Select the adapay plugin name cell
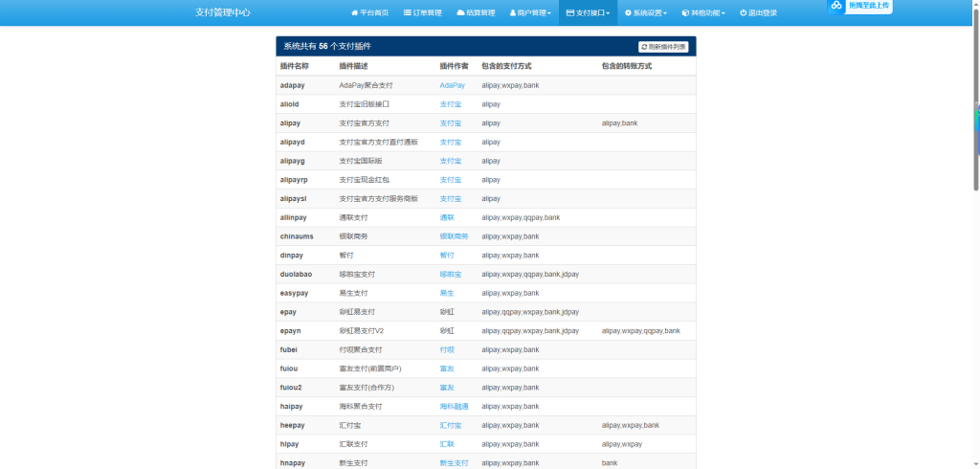The image size is (980, 469). click(x=293, y=85)
